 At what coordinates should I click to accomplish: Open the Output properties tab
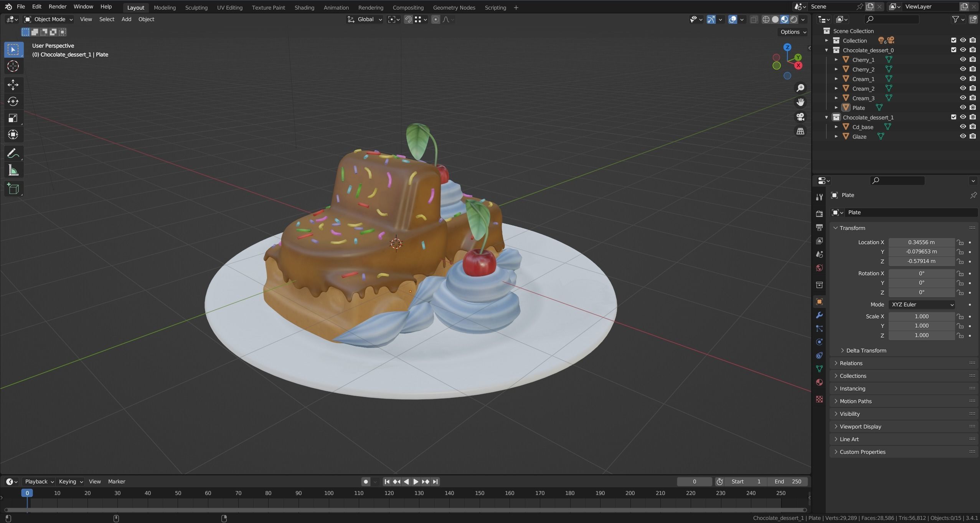pos(819,227)
